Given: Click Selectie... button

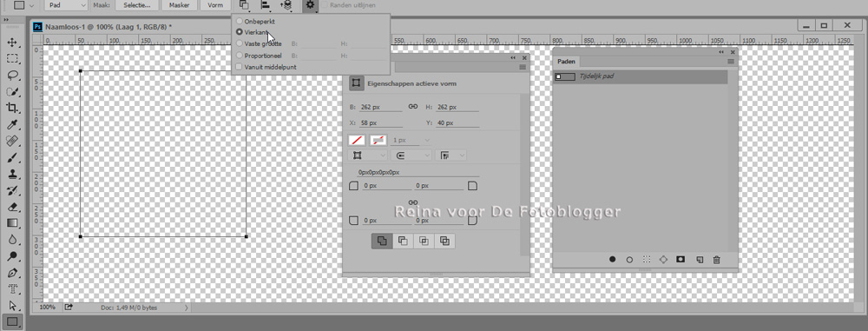Looking at the screenshot, I should click(137, 5).
